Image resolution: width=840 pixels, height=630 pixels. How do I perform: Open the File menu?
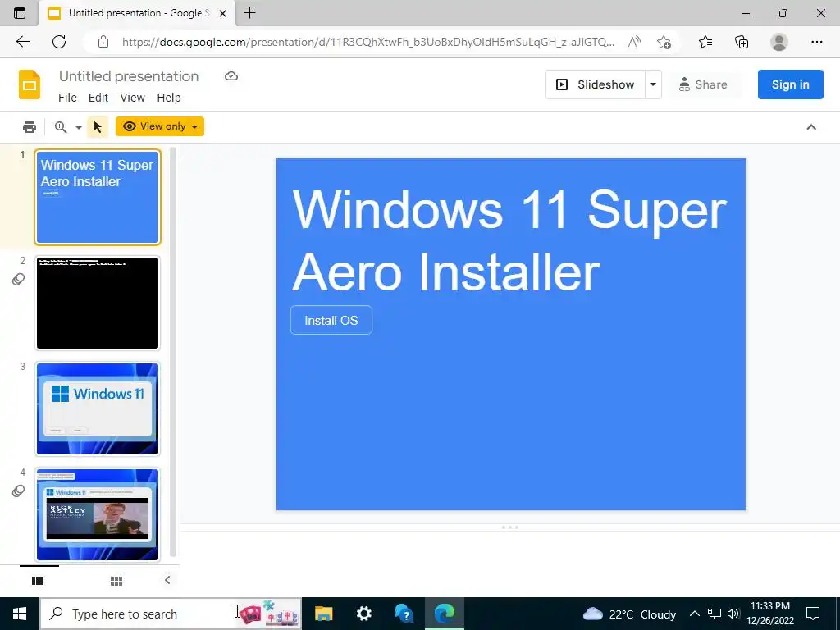click(67, 98)
